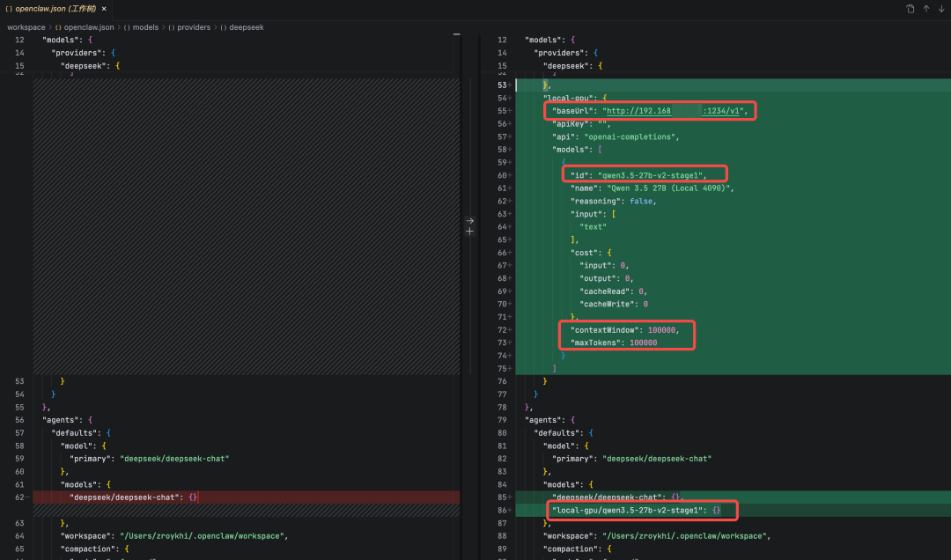The image size is (951, 560).
Task: Go to previous change with up arrow
Action: [925, 9]
